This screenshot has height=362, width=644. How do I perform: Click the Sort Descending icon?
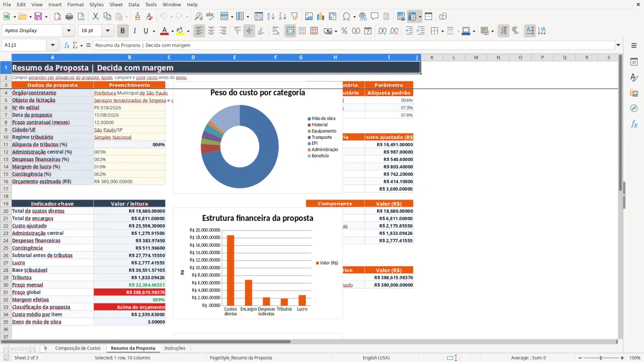283,17
